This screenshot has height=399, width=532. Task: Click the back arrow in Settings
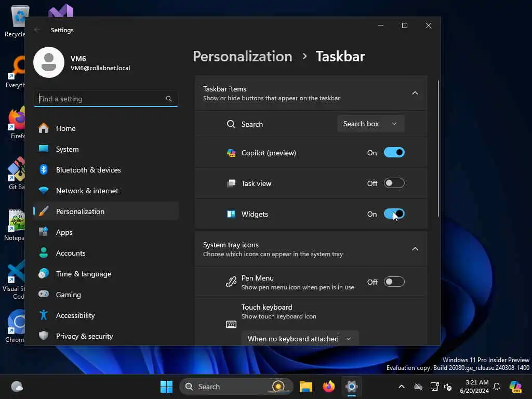point(37,30)
